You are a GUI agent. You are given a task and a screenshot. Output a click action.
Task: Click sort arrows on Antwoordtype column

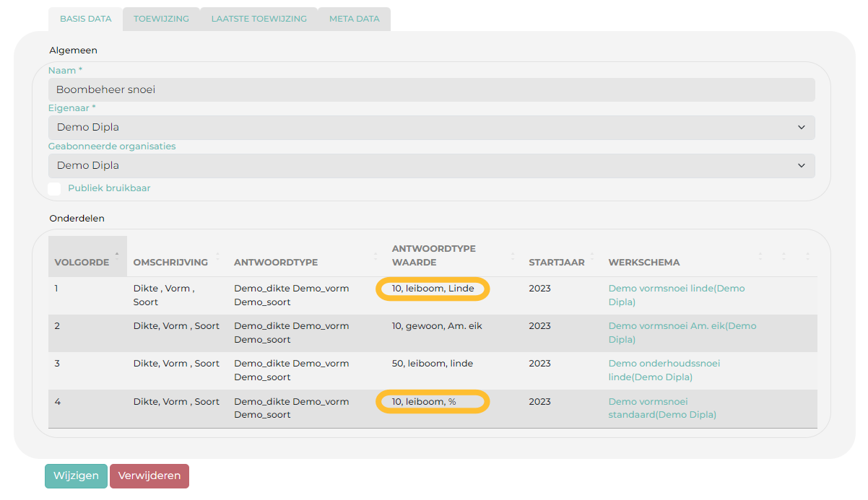tap(375, 256)
